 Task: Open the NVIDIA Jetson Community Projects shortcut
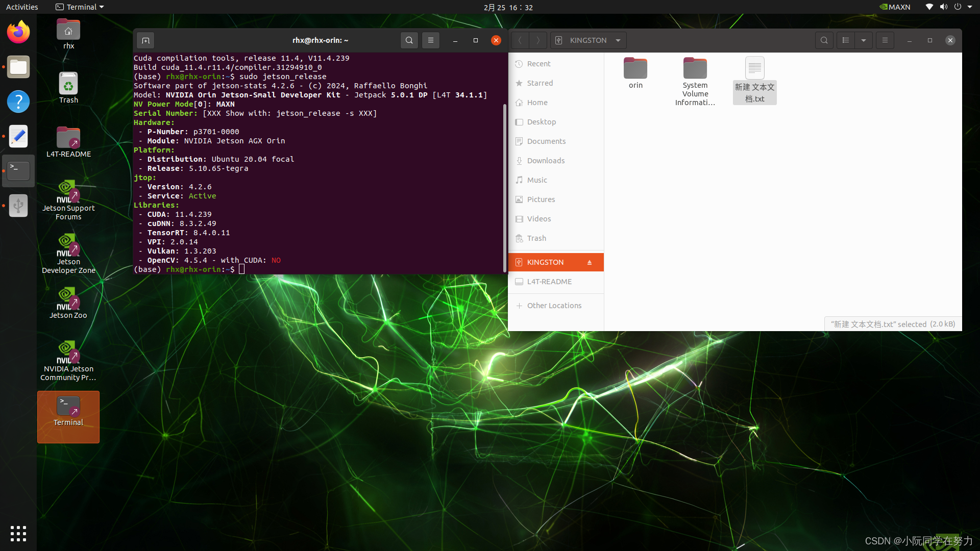point(68,360)
